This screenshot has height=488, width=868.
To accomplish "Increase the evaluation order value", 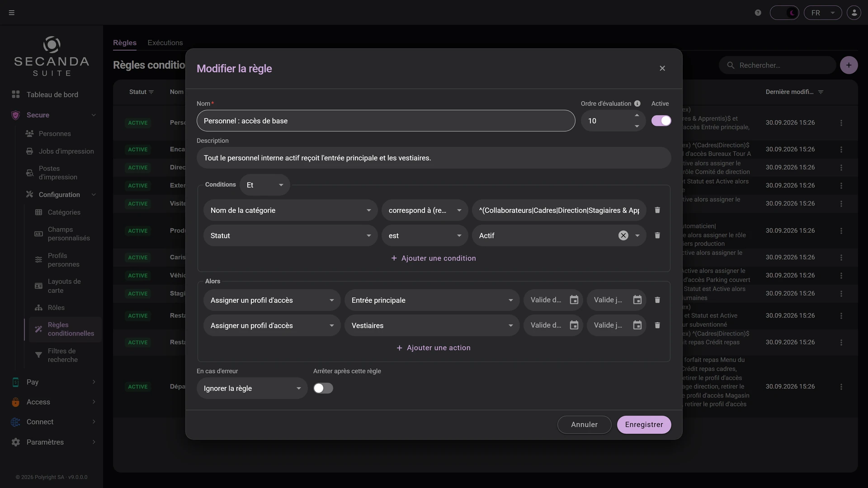I will [x=637, y=115].
